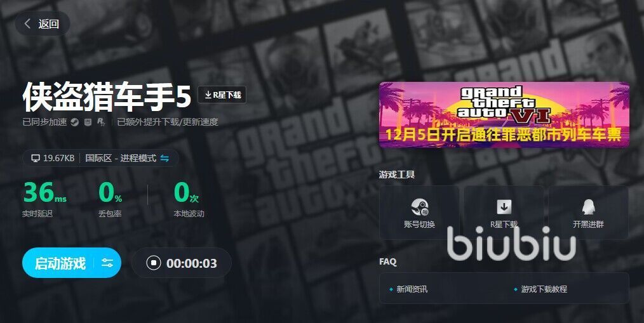This screenshot has width=644, height=323.
Task: Open launch settings sliders icon
Action: pos(107,263)
